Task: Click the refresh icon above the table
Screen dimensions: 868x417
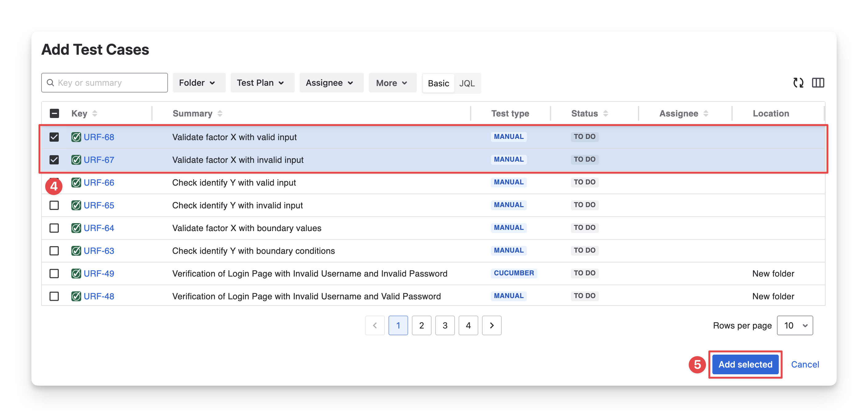Action: coord(798,83)
